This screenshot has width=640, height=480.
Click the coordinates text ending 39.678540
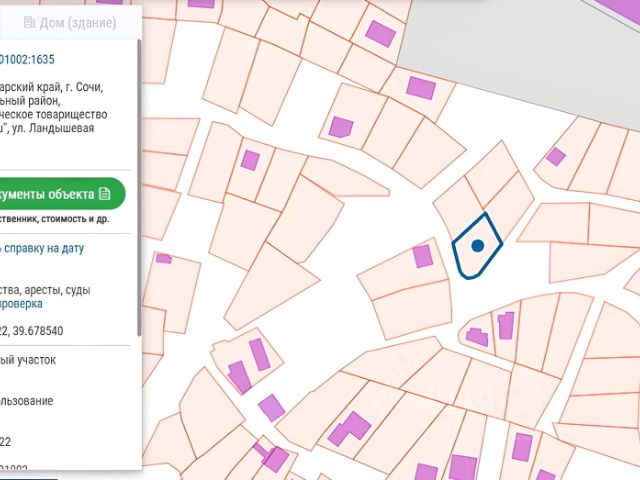coord(32,331)
